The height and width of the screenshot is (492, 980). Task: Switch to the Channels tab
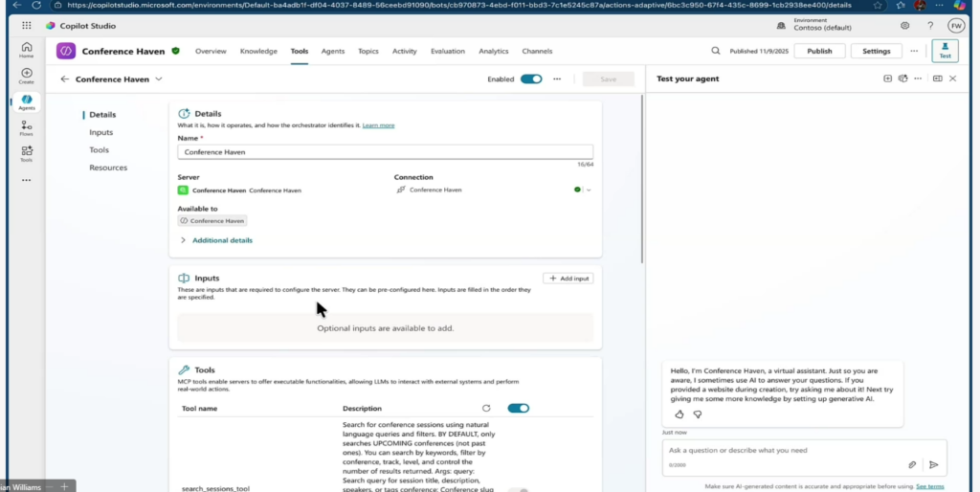coord(537,52)
